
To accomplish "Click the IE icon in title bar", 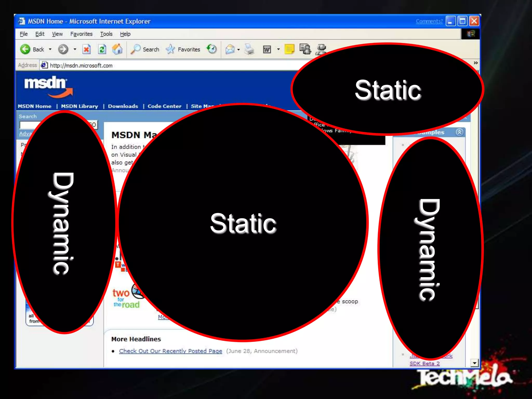I will coord(22,21).
